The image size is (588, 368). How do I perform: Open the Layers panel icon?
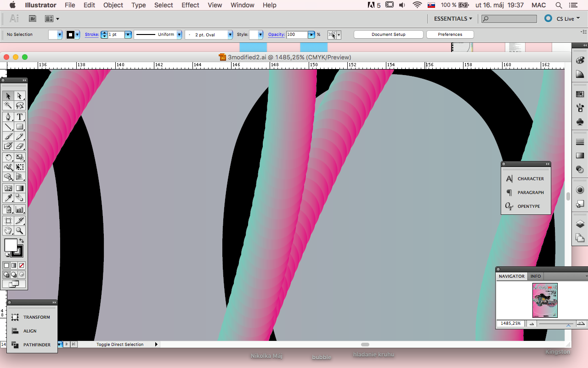point(580,224)
